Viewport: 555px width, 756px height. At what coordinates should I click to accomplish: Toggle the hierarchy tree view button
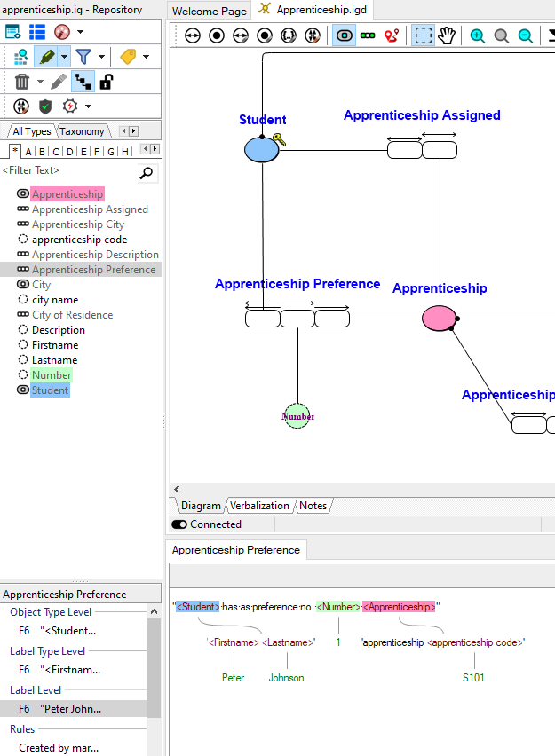[x=83, y=83]
